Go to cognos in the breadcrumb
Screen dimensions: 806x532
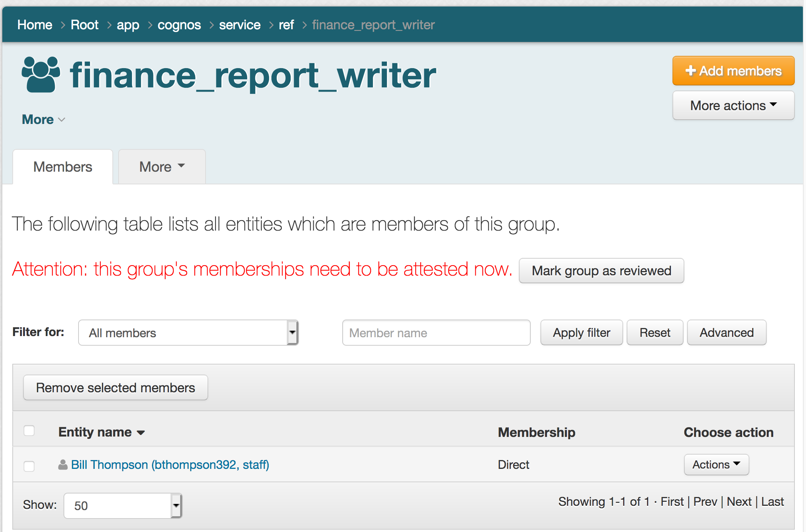pyautogui.click(x=179, y=25)
